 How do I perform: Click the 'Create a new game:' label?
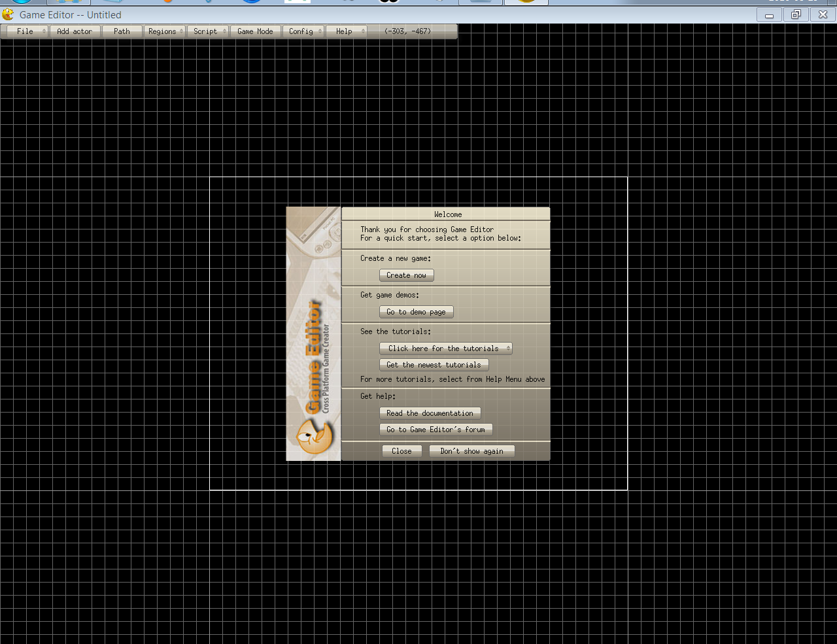coord(396,258)
